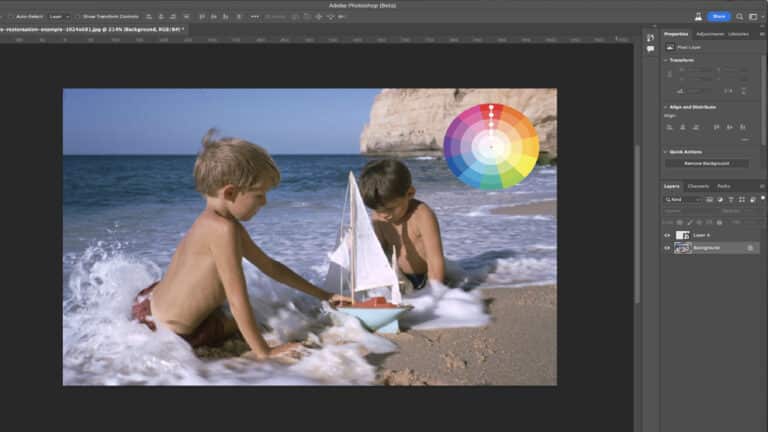This screenshot has width=768, height=432.
Task: Toggle the width-height link icon in Transform
Action: 670,74
